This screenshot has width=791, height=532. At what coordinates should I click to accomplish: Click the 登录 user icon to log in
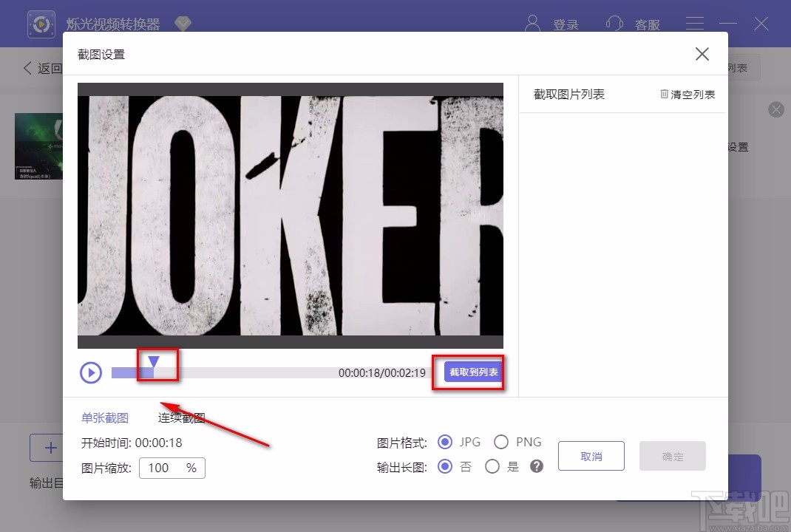pos(532,23)
